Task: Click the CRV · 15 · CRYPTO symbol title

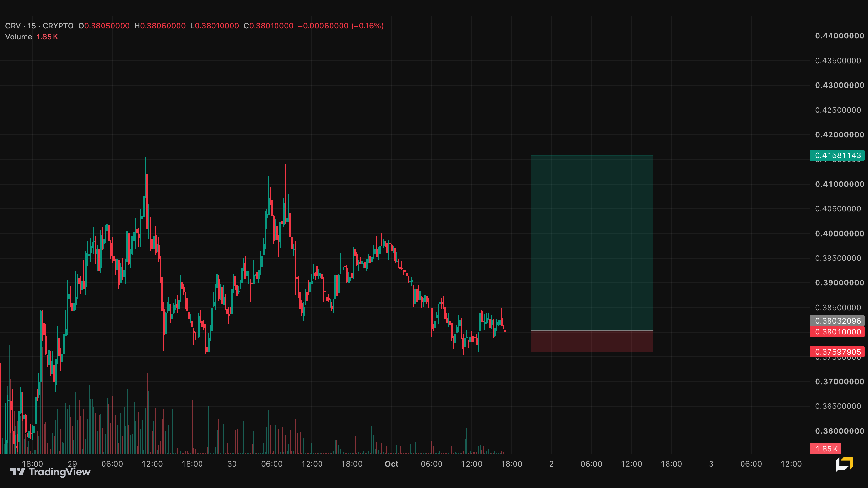Action: point(39,26)
